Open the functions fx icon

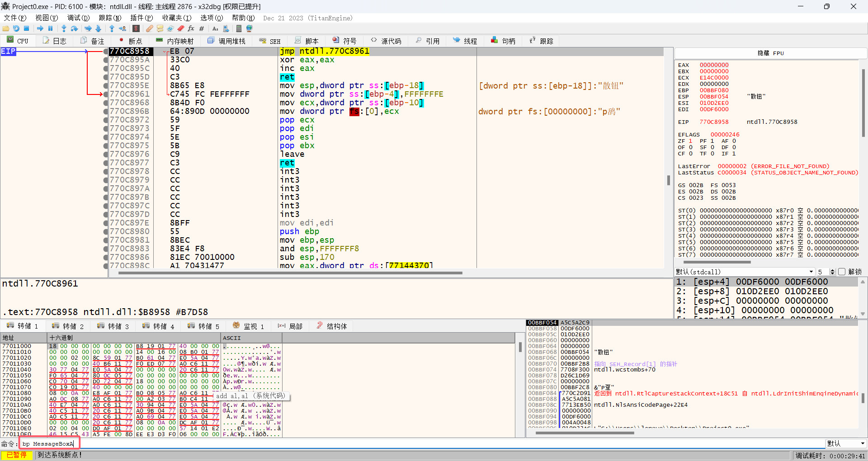point(191,28)
